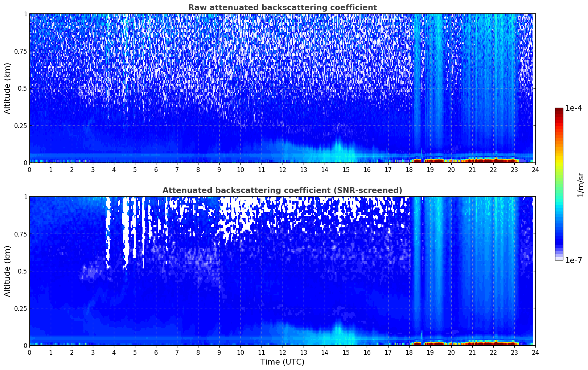Click the red ground-level layer at 22 UTC, bottom plot
The width and height of the screenshot is (588, 370).
[x=493, y=342]
